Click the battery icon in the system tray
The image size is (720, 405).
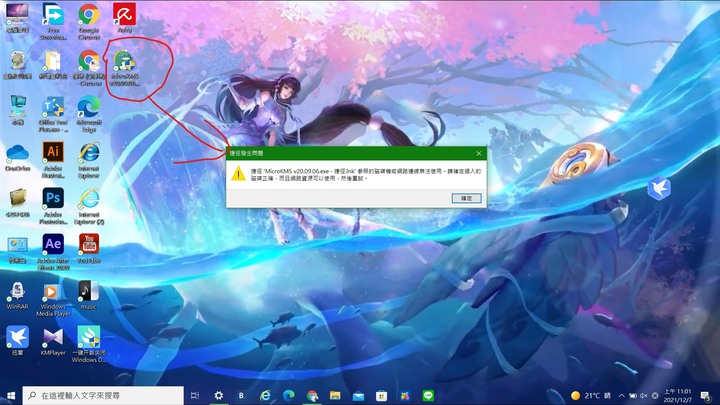(633, 395)
